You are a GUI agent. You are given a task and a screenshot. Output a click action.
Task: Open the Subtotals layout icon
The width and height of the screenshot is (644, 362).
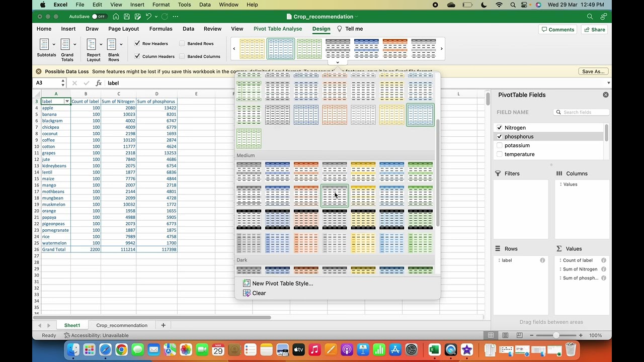pyautogui.click(x=44, y=44)
